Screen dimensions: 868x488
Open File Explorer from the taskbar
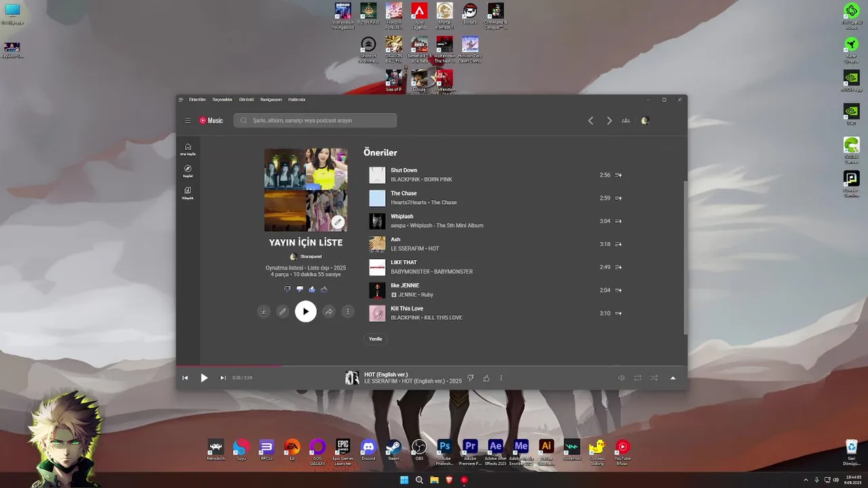coord(434,480)
